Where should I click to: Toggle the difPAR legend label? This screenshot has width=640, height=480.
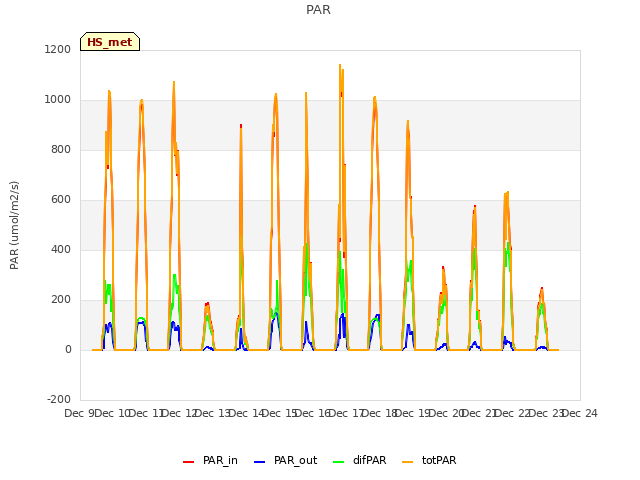(369, 460)
